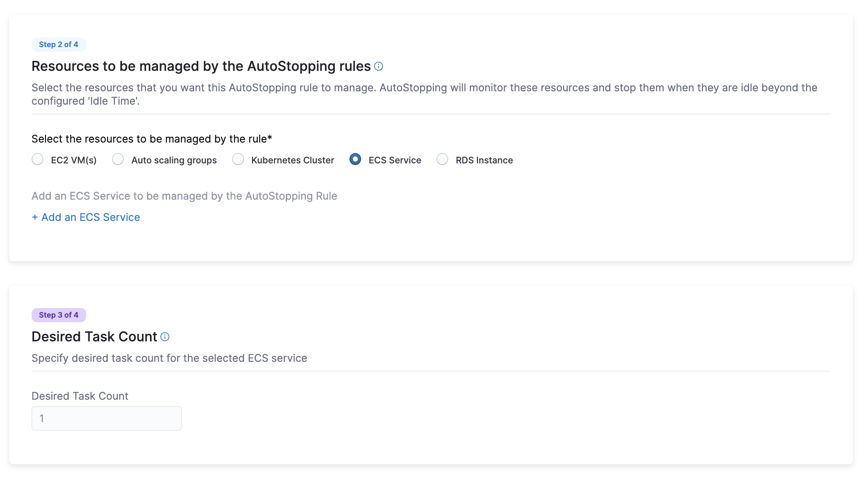
Task: Focus the Desired Task Count input field
Action: coord(107,418)
